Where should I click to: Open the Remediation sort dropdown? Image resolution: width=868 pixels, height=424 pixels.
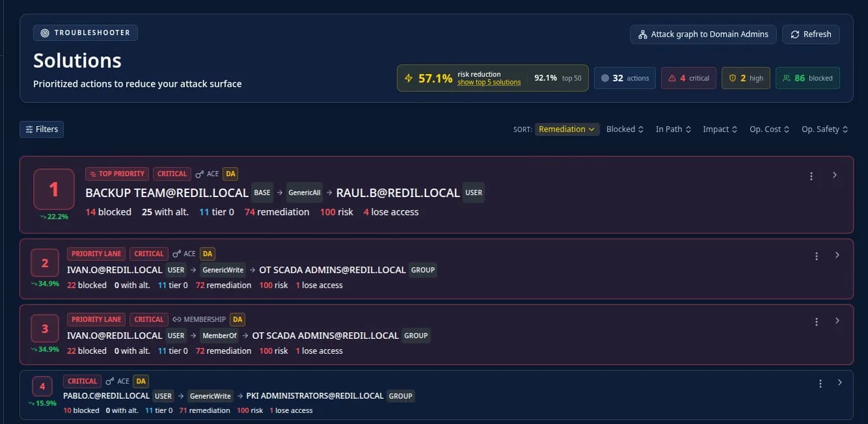pos(566,129)
